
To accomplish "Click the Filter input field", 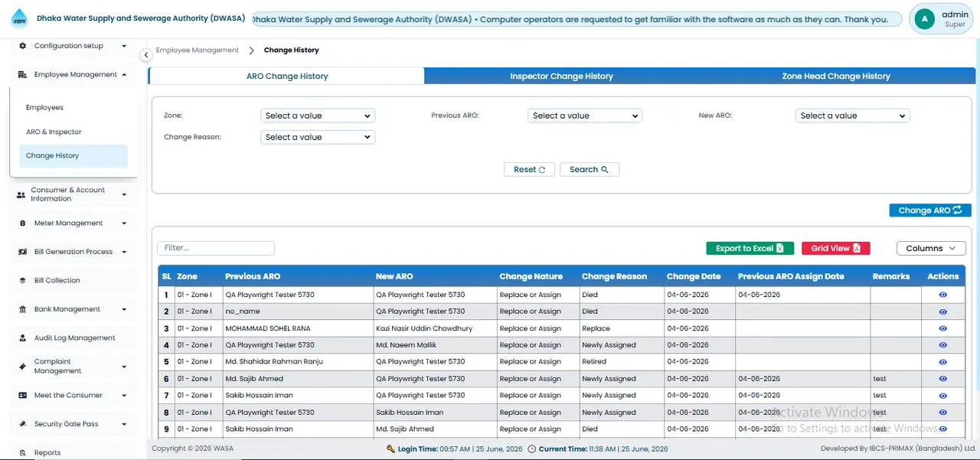I will tap(216, 248).
